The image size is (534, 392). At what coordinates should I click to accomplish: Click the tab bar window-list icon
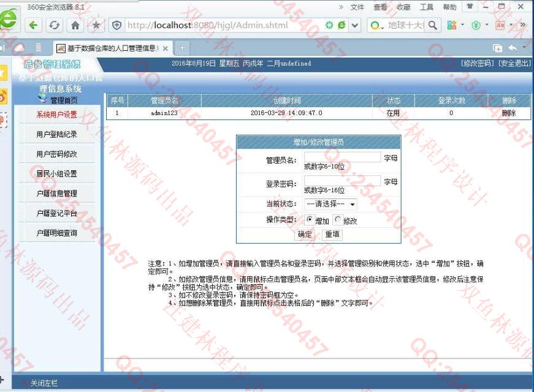[498, 48]
